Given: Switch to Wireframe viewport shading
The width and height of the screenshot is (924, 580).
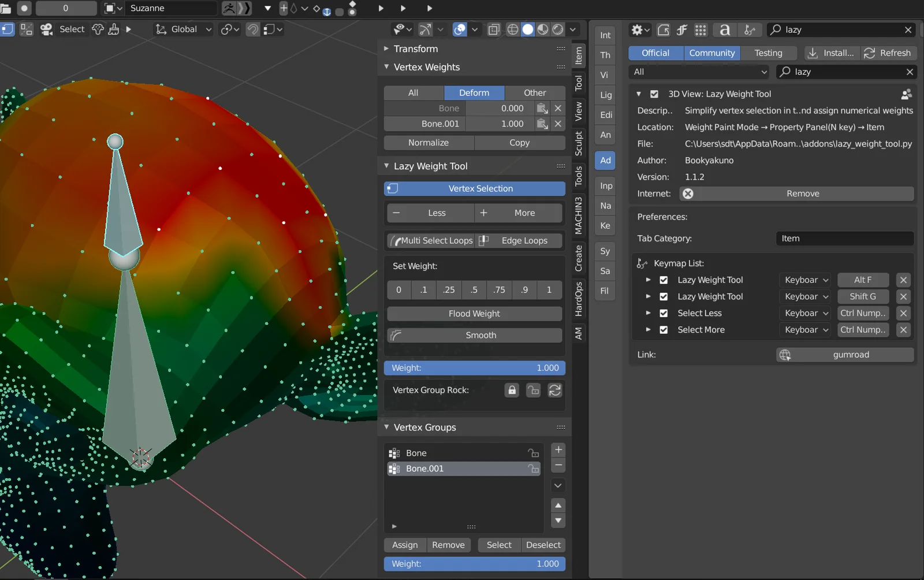Looking at the screenshot, I should click(512, 29).
